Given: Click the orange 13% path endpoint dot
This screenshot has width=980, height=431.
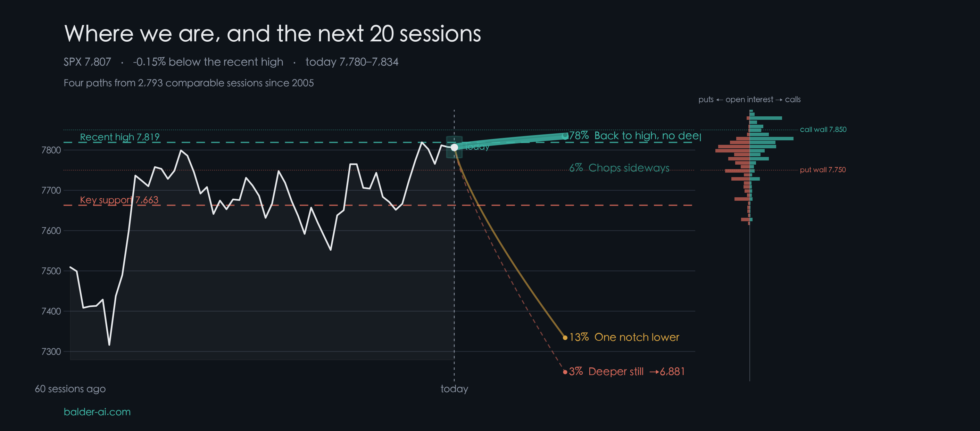Looking at the screenshot, I should pos(565,338).
